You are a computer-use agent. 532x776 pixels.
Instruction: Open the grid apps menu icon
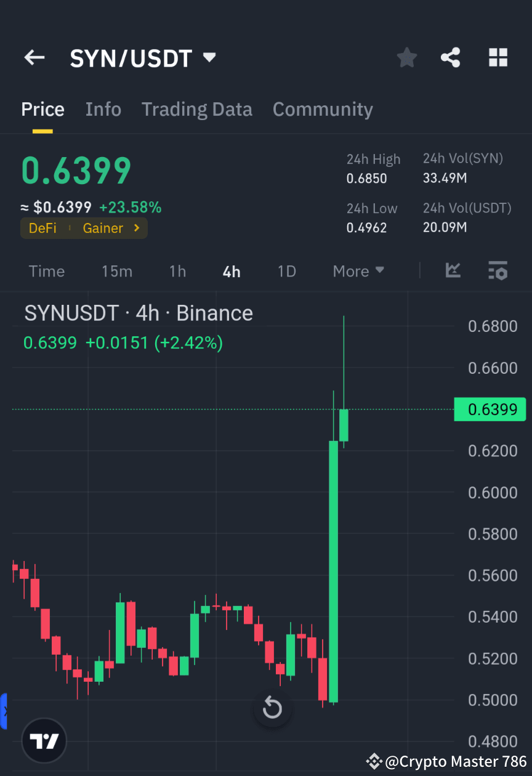coord(498,57)
